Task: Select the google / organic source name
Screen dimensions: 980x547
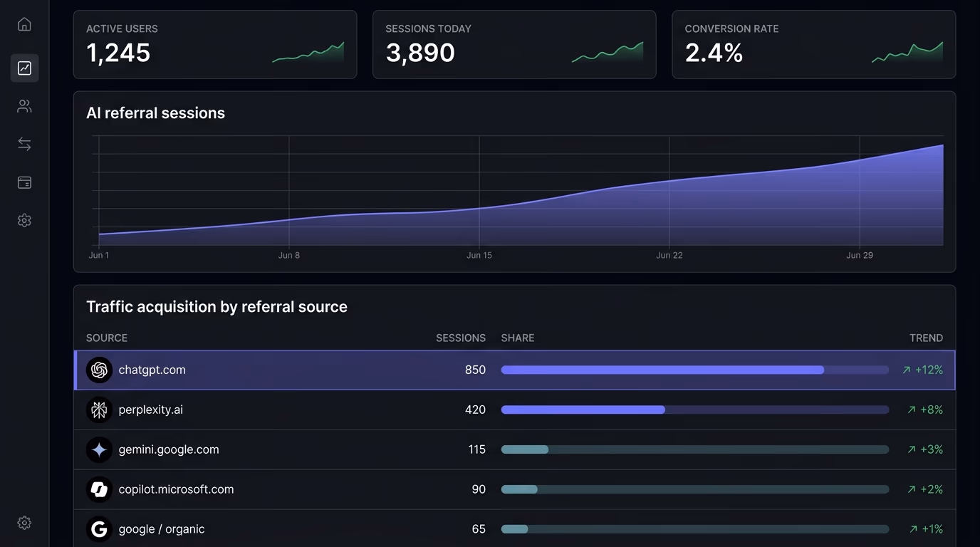Action: pyautogui.click(x=162, y=529)
